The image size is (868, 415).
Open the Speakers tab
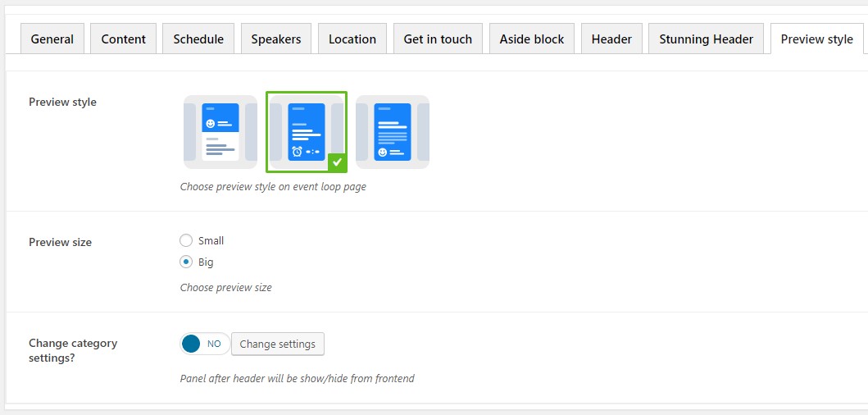[276, 39]
